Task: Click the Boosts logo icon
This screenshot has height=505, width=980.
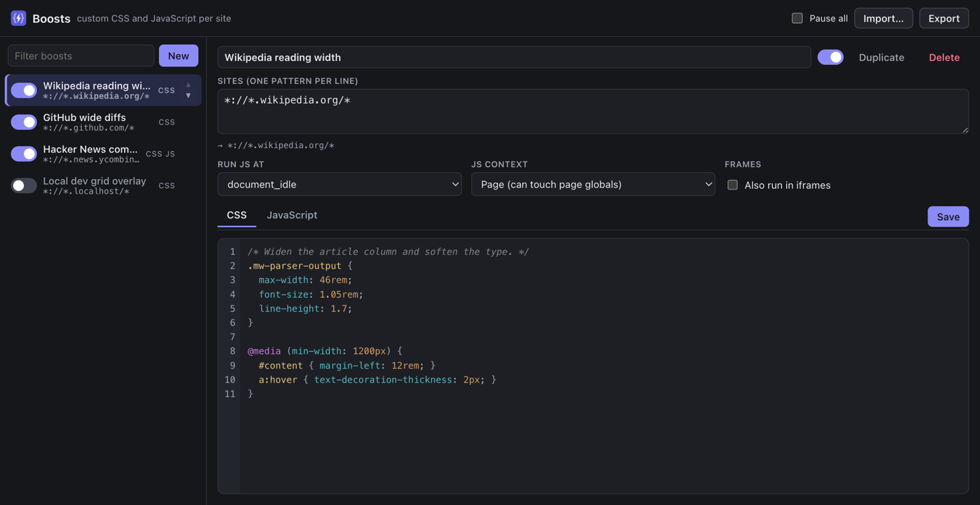Action: click(x=19, y=18)
